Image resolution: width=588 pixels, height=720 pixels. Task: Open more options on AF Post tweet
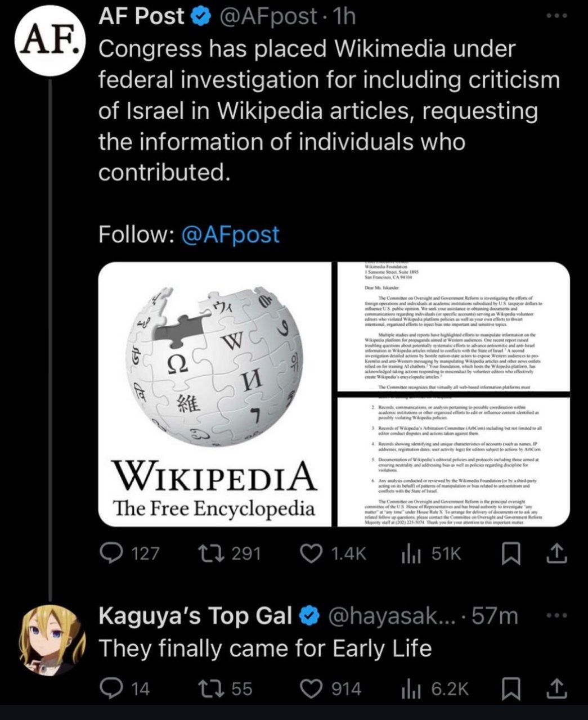point(558,17)
